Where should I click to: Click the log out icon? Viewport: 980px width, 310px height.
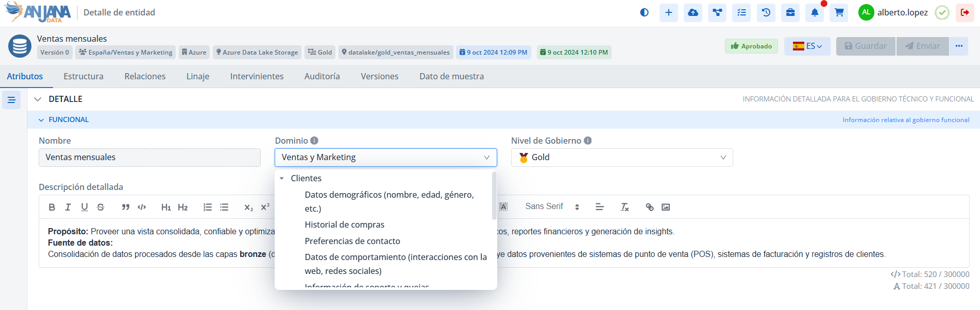[965, 13]
